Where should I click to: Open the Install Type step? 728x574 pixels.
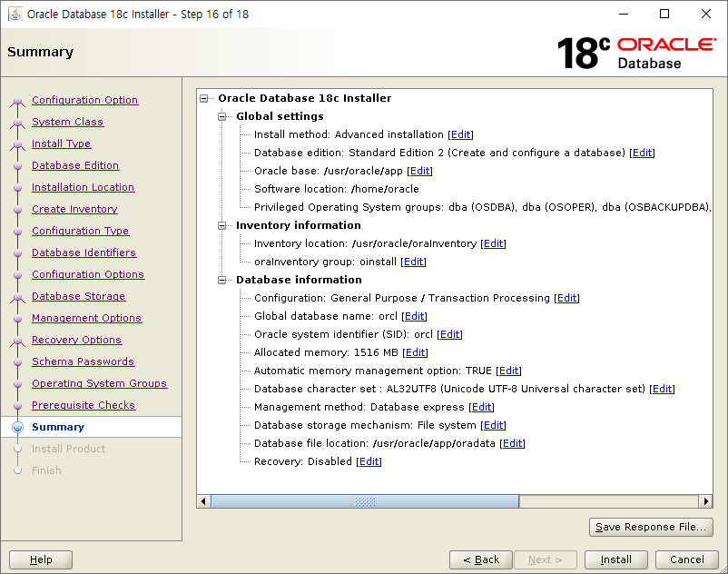62,143
